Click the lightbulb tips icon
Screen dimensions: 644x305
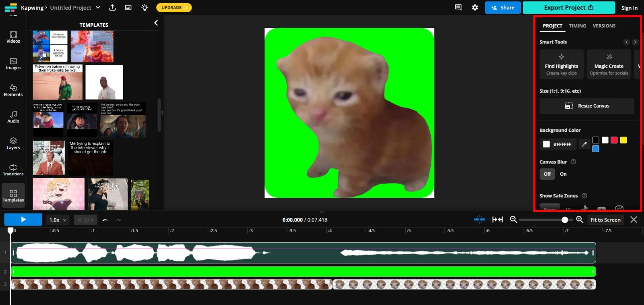click(x=145, y=8)
